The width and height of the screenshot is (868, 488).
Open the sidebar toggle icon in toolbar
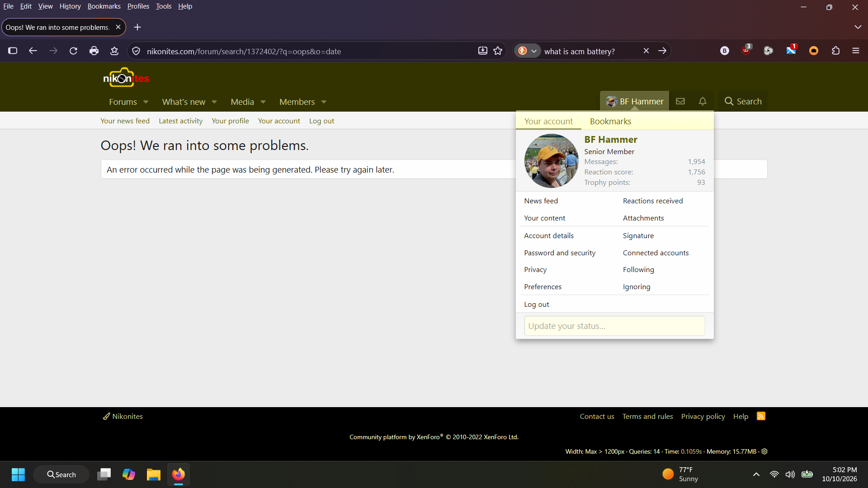click(13, 51)
